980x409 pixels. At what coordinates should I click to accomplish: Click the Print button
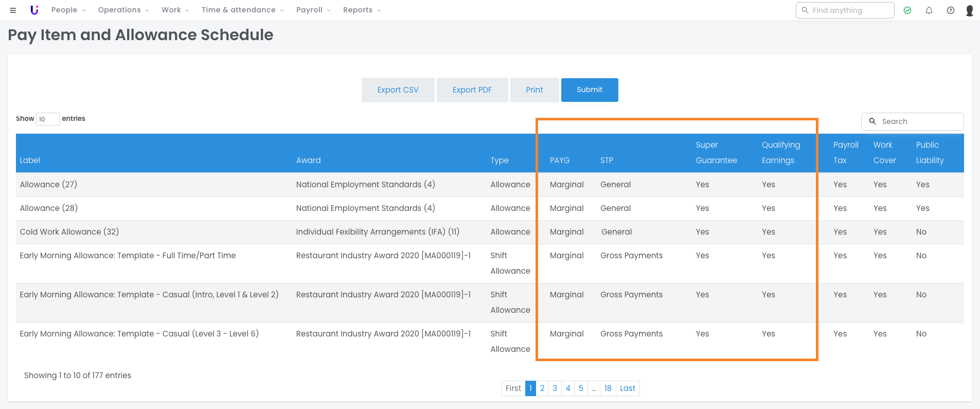pyautogui.click(x=534, y=90)
